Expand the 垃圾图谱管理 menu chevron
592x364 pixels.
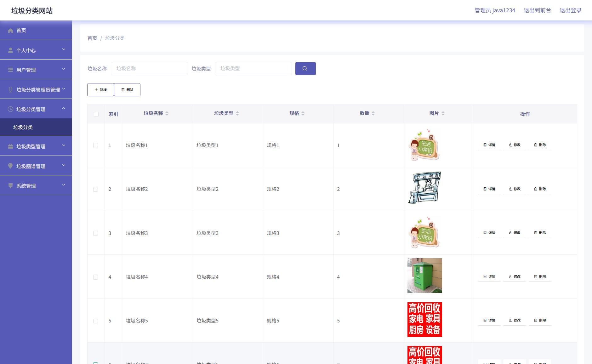64,165
